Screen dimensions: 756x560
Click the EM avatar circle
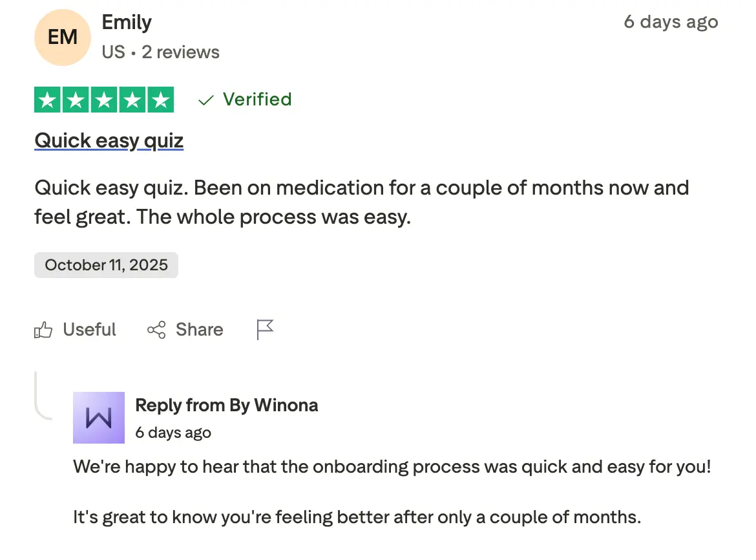[63, 38]
